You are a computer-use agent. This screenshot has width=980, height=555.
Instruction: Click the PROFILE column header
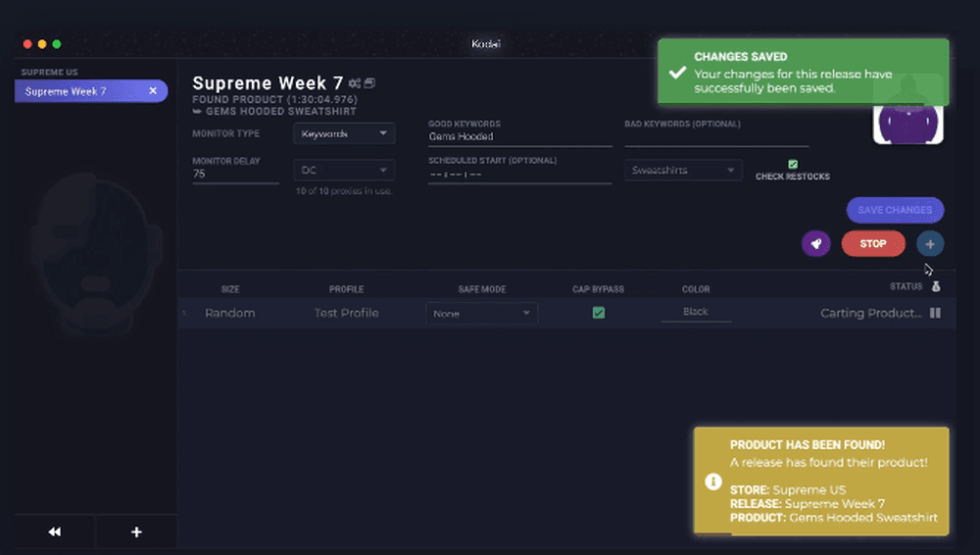(346, 289)
